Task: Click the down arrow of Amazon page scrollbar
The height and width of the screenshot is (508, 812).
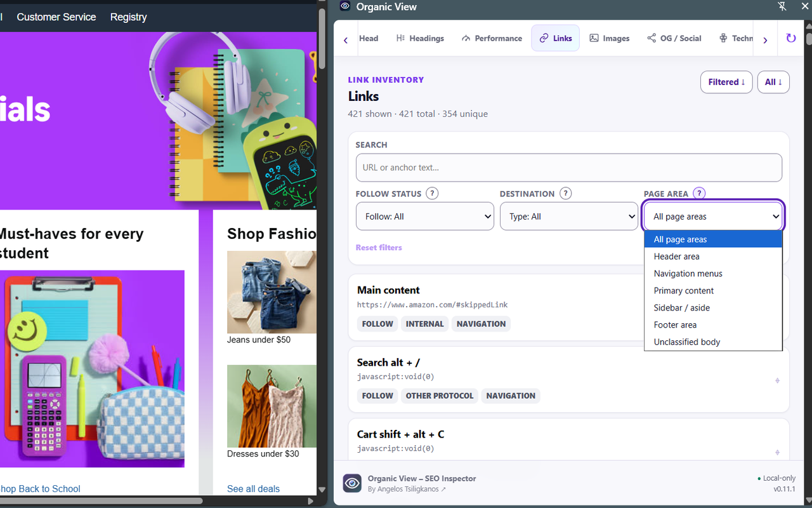Action: coord(322,490)
